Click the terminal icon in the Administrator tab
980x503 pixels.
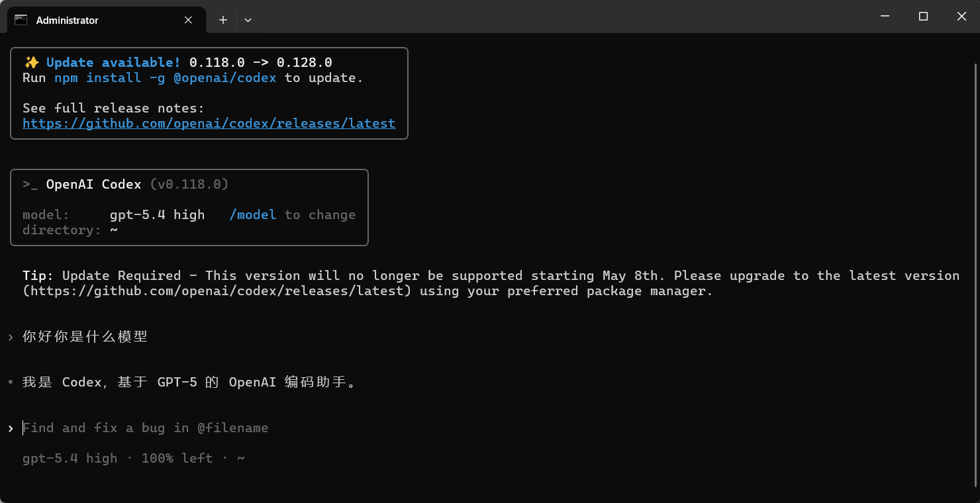click(x=21, y=20)
